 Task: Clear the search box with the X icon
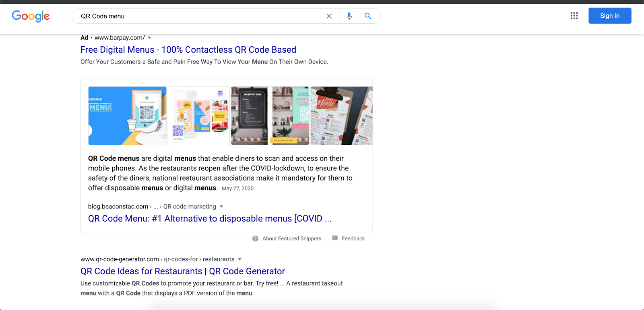pyautogui.click(x=329, y=16)
